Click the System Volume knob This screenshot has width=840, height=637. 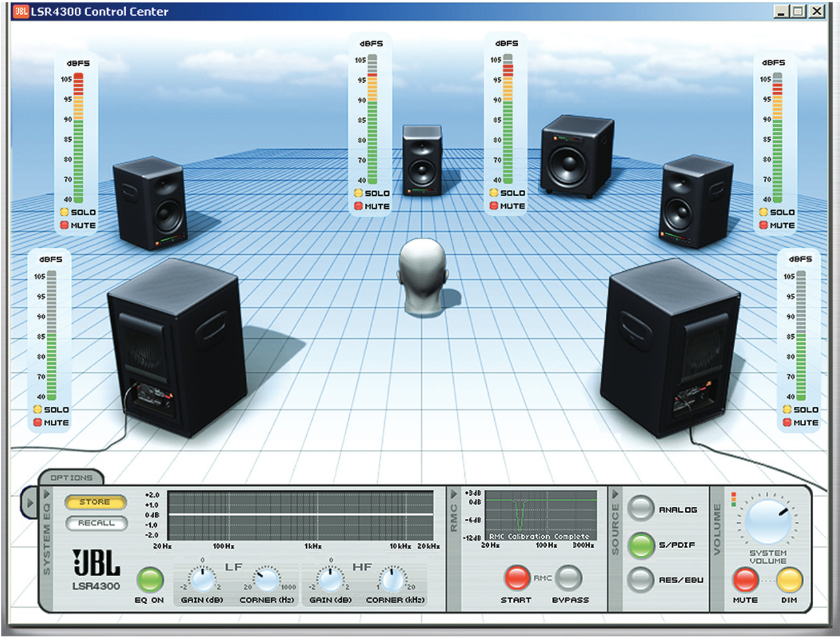coord(768,521)
